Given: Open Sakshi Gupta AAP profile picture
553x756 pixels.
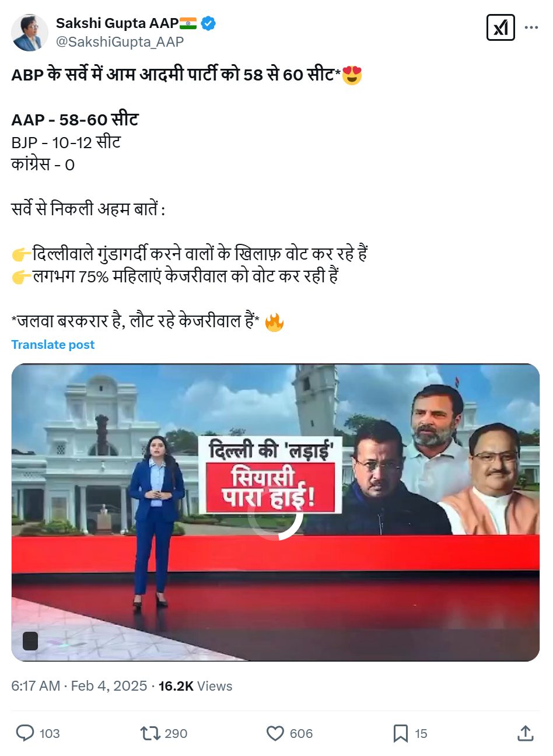Looking at the screenshot, I should tap(30, 33).
